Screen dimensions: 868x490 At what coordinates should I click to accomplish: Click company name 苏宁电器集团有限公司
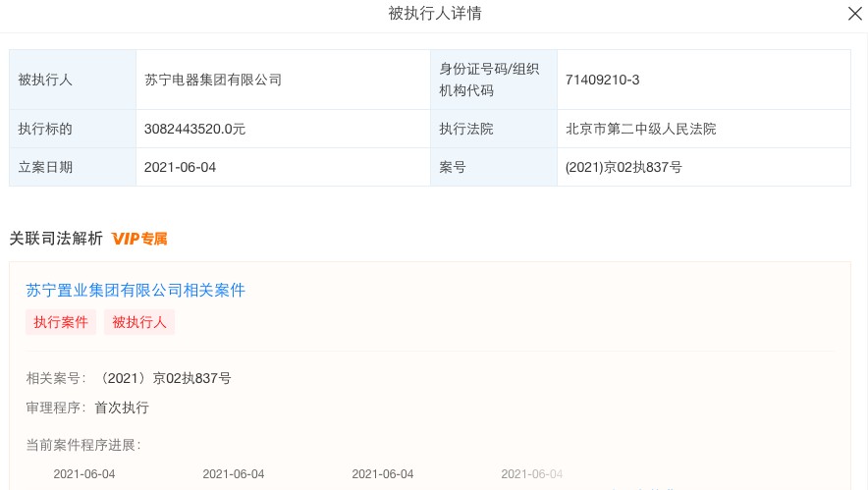[x=213, y=80]
